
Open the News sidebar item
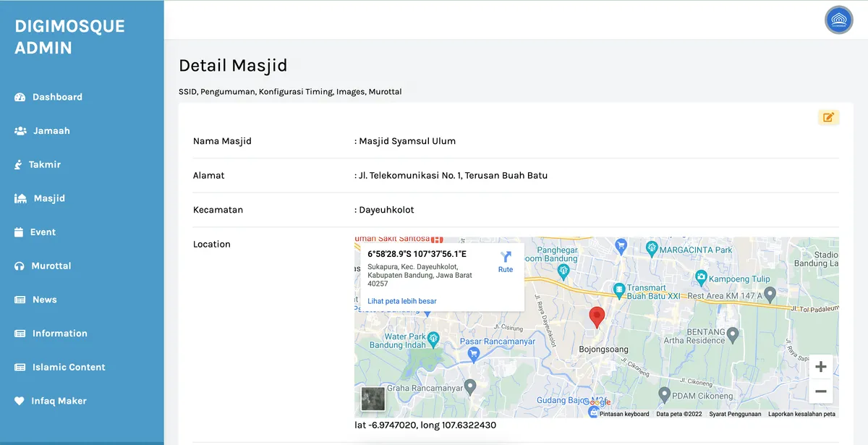(x=35, y=300)
